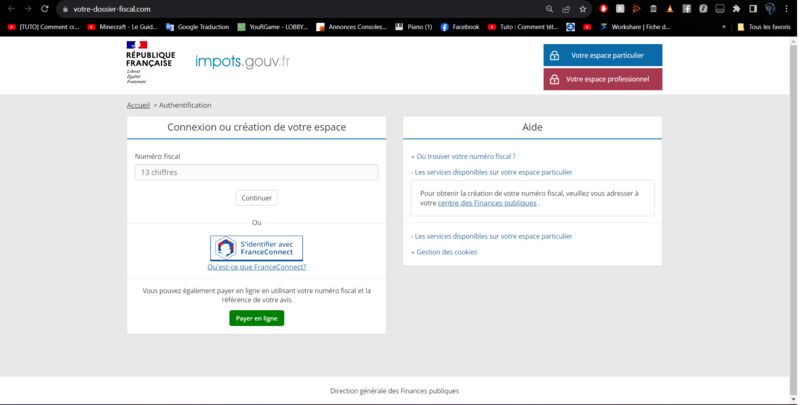The width and height of the screenshot is (800, 405).
Task: Open 'Votre espace professionnel' button
Action: coord(603,79)
